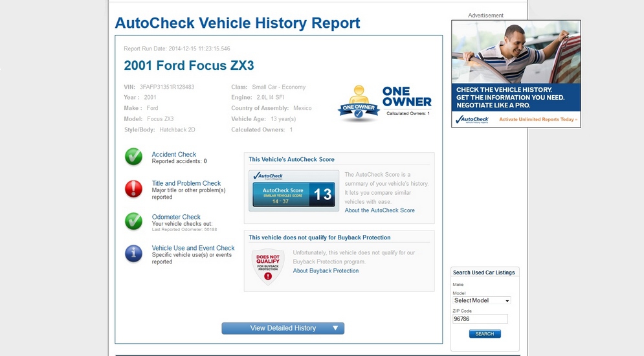Click the green Odometer Check checkmark icon
The height and width of the screenshot is (356, 644).
coord(133,221)
